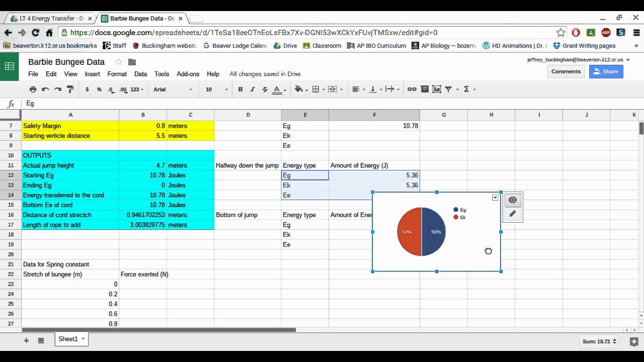Open the Data menu
This screenshot has height=362, width=644.
coord(140,74)
